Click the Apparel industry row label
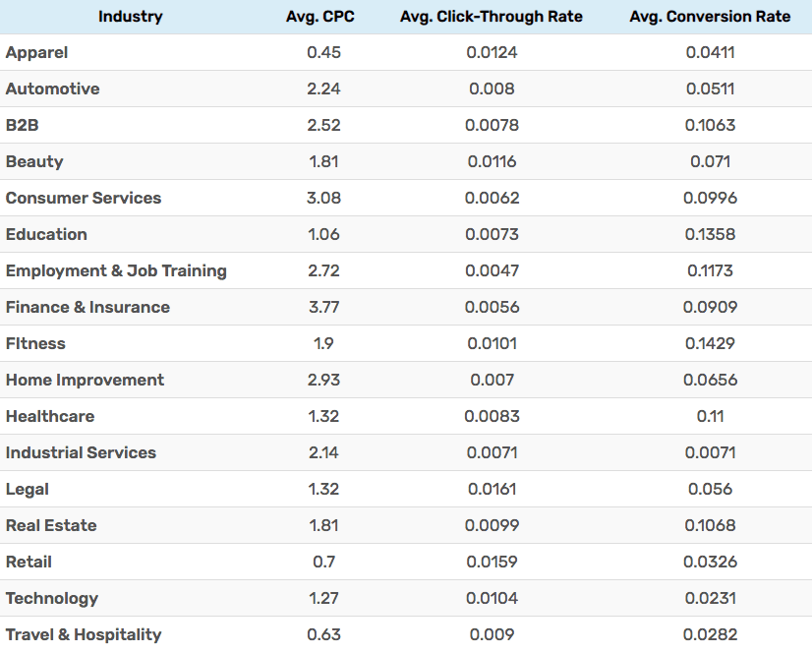This screenshot has width=812, height=653. 37,52
